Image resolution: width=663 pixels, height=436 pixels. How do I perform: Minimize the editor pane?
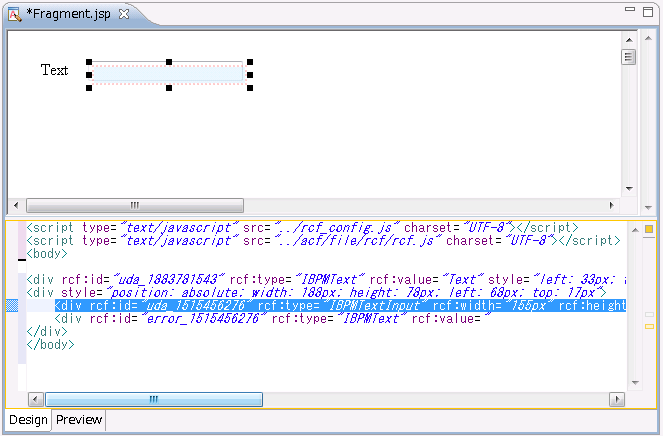(630, 9)
